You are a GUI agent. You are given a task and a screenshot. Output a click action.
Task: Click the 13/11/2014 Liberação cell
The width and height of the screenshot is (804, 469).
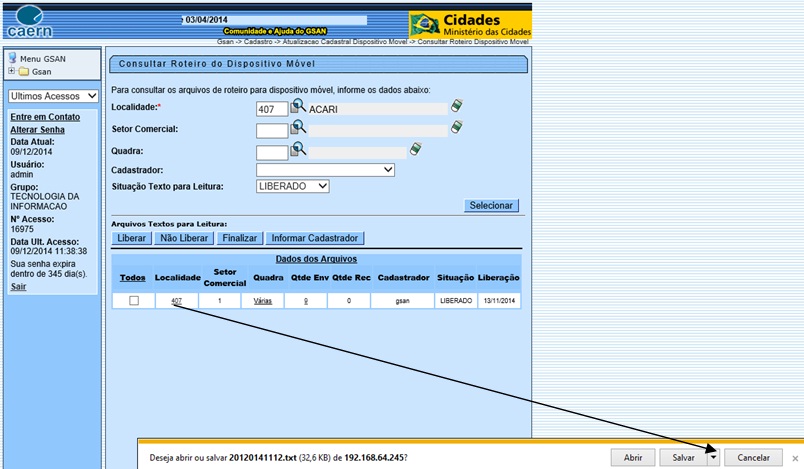(499, 301)
